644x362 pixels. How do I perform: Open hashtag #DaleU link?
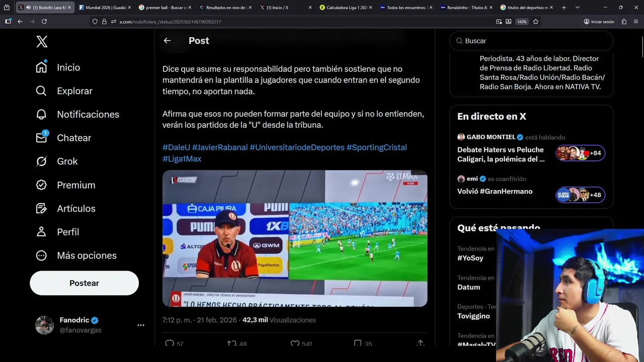point(176,147)
